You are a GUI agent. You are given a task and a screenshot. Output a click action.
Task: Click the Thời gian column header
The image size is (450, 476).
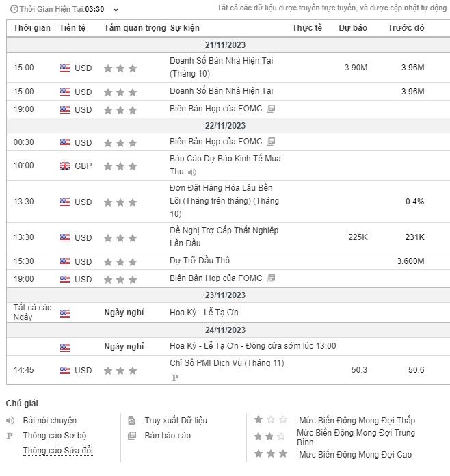click(31, 28)
